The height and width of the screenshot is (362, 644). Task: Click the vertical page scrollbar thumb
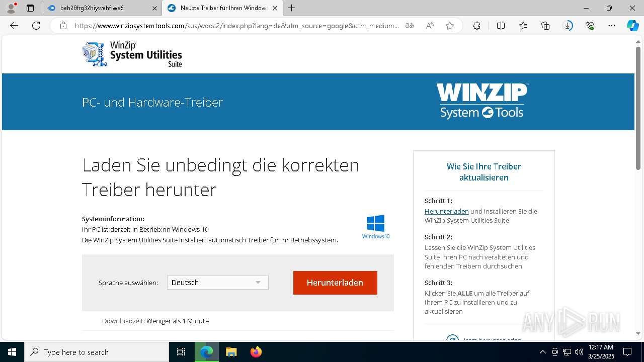pos(638,108)
